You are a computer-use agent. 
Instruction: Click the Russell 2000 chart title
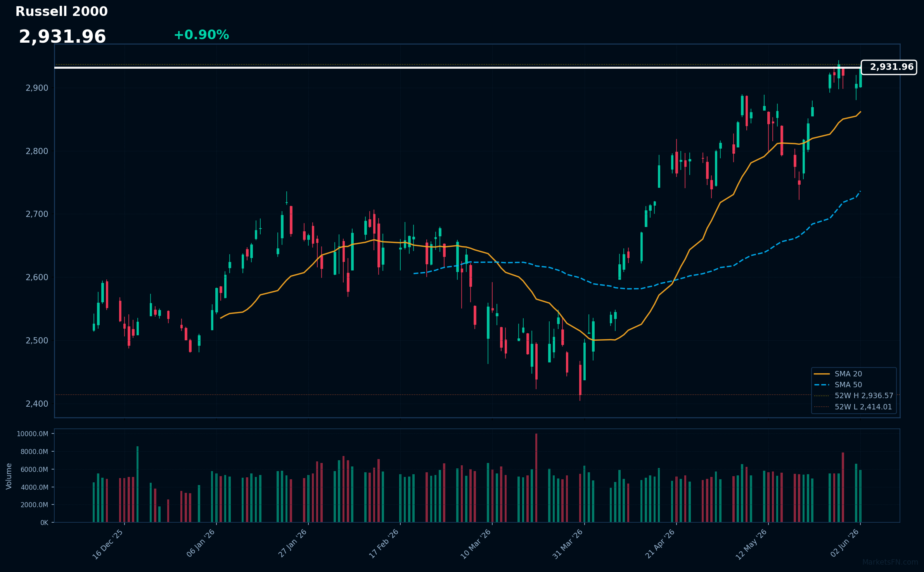61,12
